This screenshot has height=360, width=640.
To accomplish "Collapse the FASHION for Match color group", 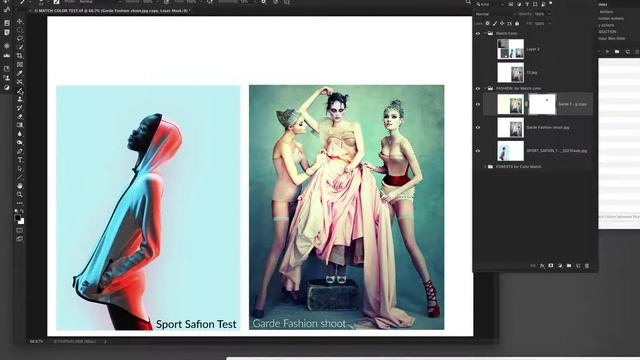I will [x=485, y=89].
